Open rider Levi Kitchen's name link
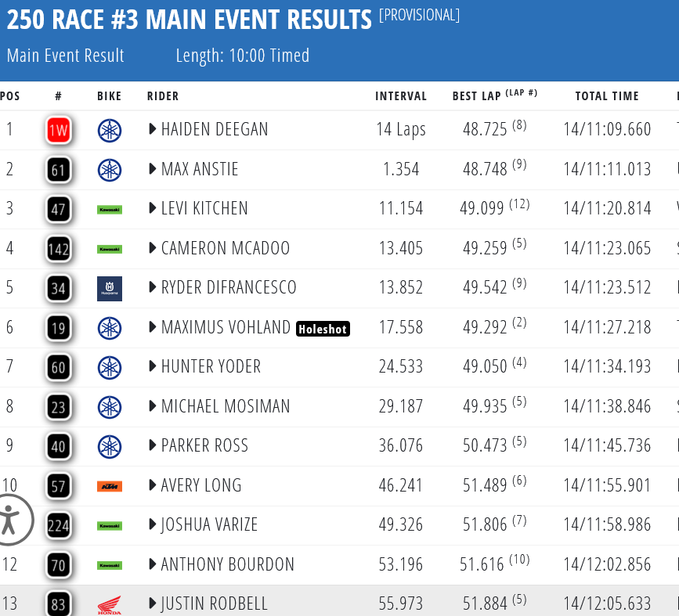 (204, 208)
